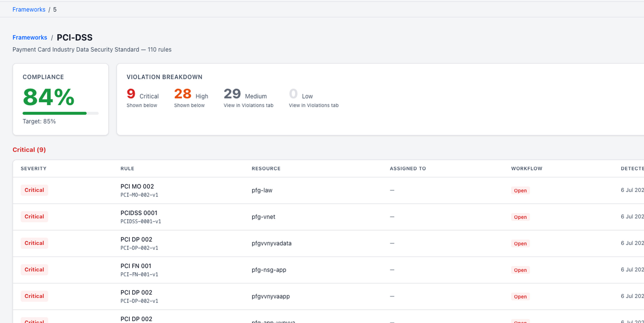Image resolution: width=644 pixels, height=323 pixels.
Task: Click the "Critical (9)" section heading
Action: [29, 150]
